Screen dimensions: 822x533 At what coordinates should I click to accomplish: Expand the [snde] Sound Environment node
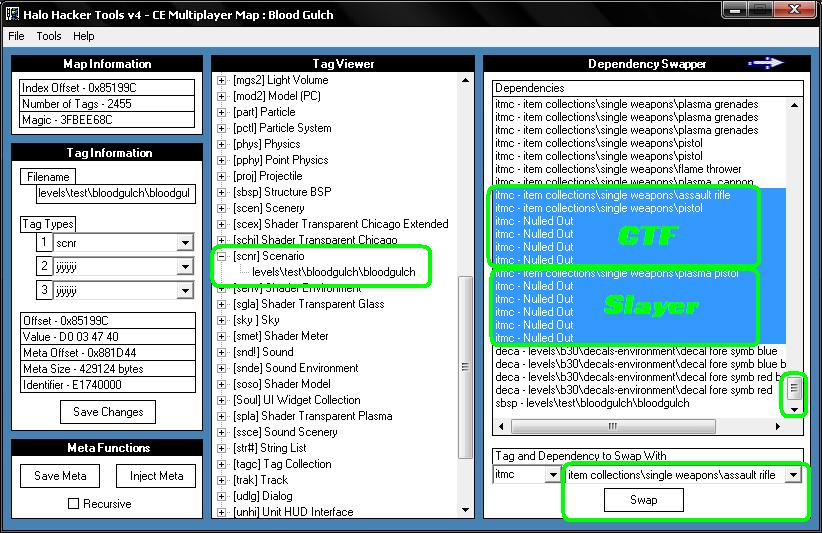[222, 368]
